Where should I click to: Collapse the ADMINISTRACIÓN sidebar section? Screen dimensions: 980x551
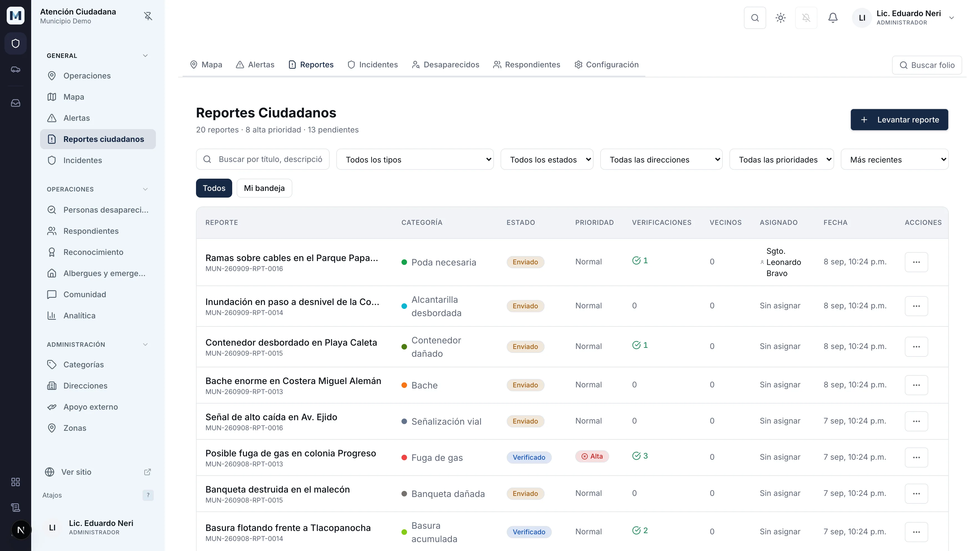pos(145,344)
